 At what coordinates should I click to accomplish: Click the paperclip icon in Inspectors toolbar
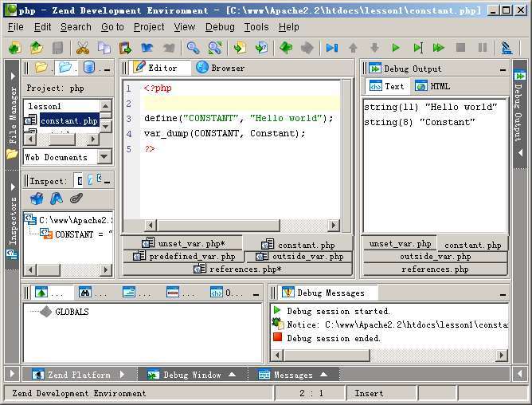pos(76,199)
